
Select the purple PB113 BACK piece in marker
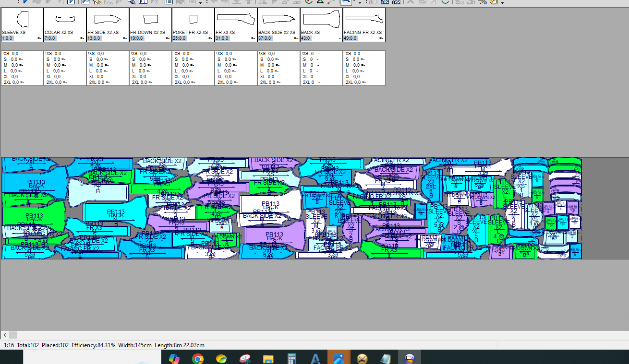point(274,237)
